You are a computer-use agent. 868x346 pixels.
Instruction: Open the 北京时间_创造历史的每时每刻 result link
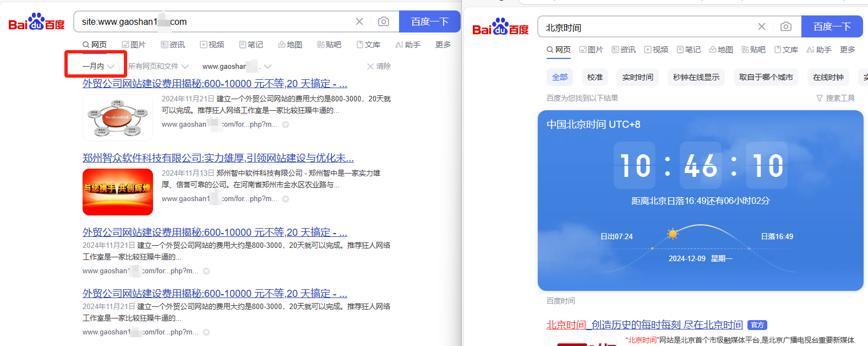[x=645, y=325]
